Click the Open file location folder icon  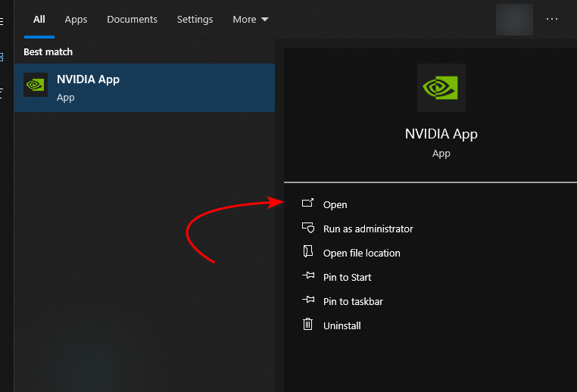click(x=307, y=251)
